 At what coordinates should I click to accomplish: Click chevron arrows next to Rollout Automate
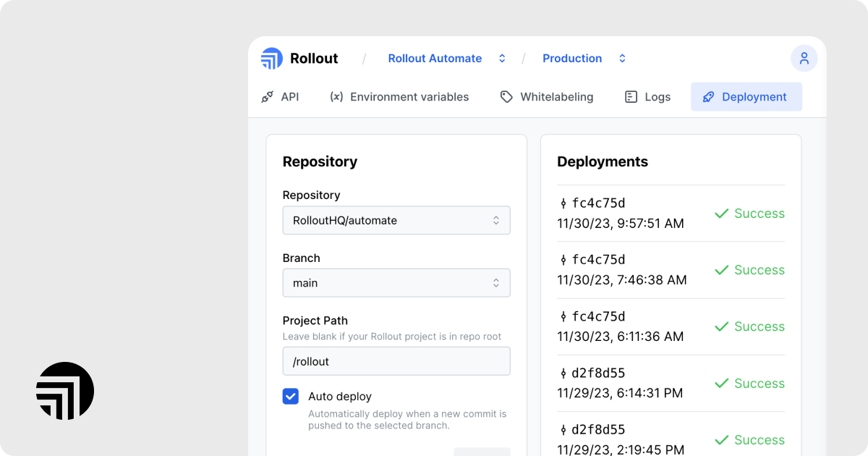[x=502, y=59]
